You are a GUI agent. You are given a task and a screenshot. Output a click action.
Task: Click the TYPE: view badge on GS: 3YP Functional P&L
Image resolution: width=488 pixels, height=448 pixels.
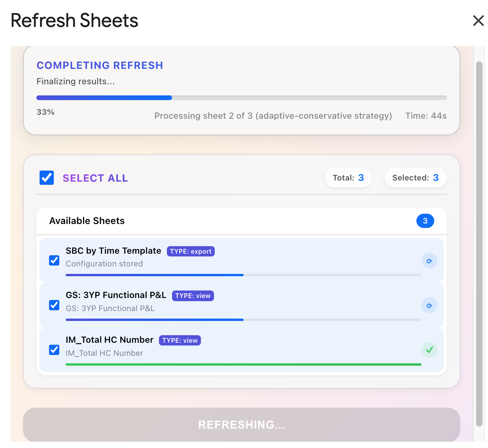193,296
